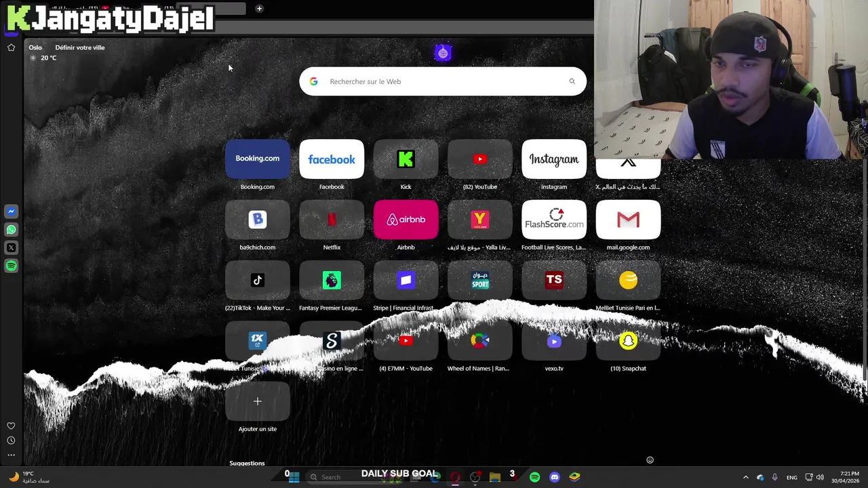Open WhatsApp in the browser sidebar
868x488 pixels.
[11, 230]
